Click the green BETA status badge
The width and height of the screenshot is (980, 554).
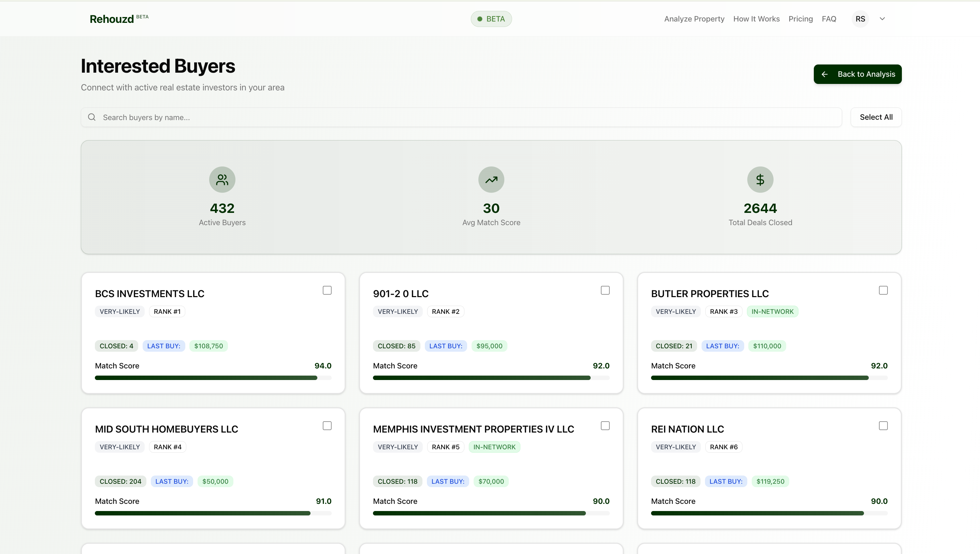pos(491,19)
